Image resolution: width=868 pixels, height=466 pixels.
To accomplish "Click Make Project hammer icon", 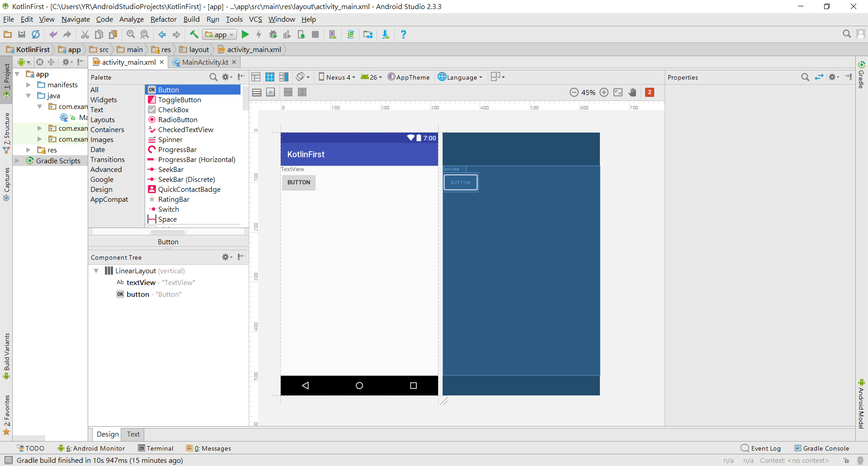I will [194, 34].
